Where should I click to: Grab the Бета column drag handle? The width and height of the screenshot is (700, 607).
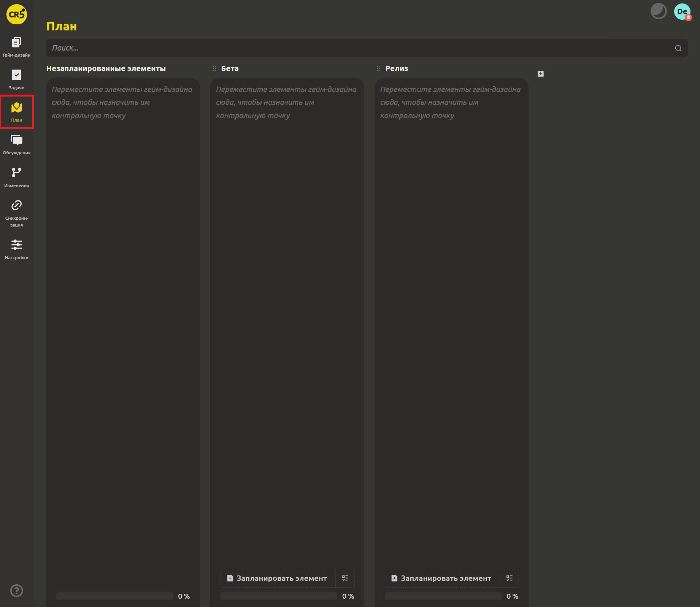click(x=214, y=68)
